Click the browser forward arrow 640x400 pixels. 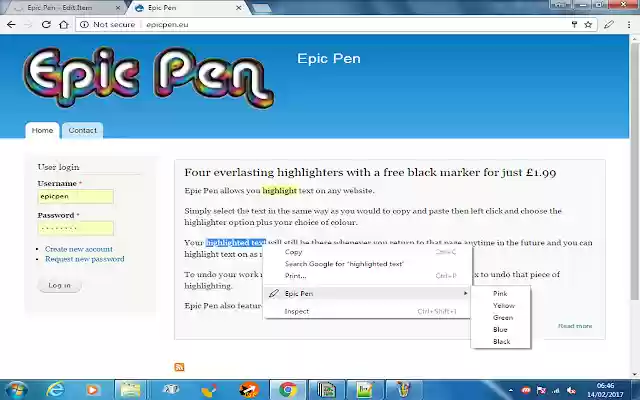coord(28,24)
